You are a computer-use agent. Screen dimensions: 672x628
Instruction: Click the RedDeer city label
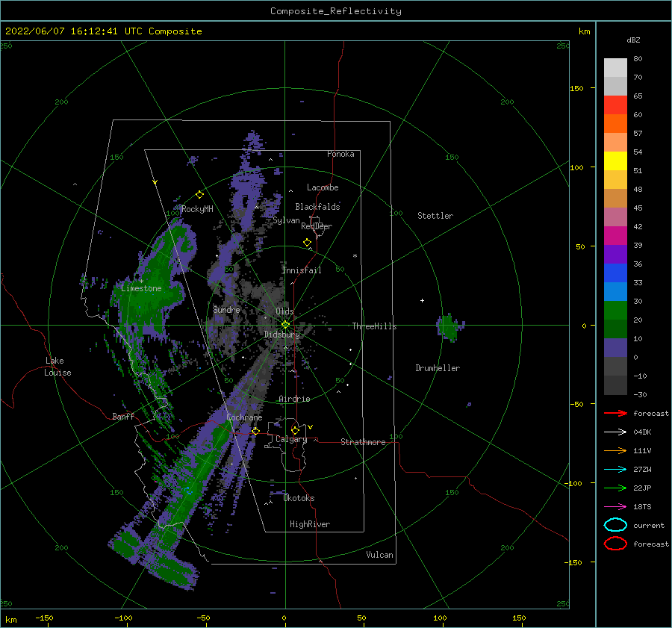(x=317, y=226)
